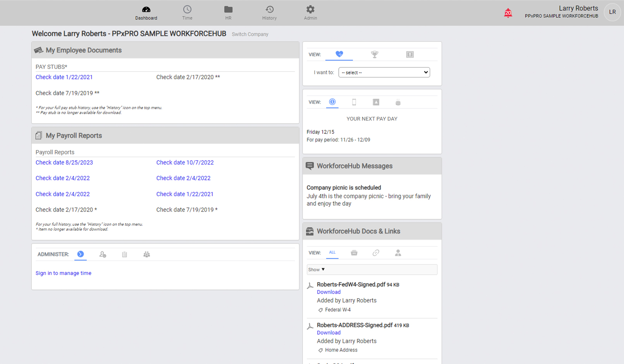Click the Home Address tag icon
Image resolution: width=624 pixels, height=364 pixels.
point(321,350)
